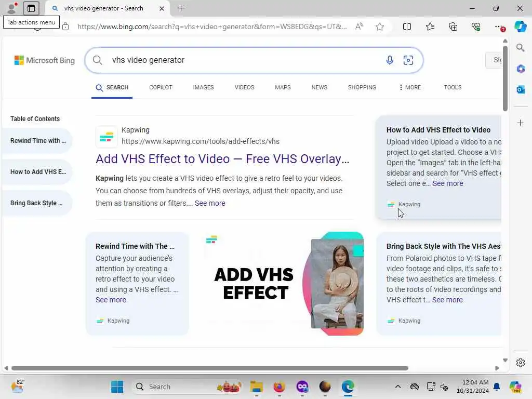The image size is (532, 399).
Task: Click the scroll right arrow
Action: pyautogui.click(x=497, y=368)
